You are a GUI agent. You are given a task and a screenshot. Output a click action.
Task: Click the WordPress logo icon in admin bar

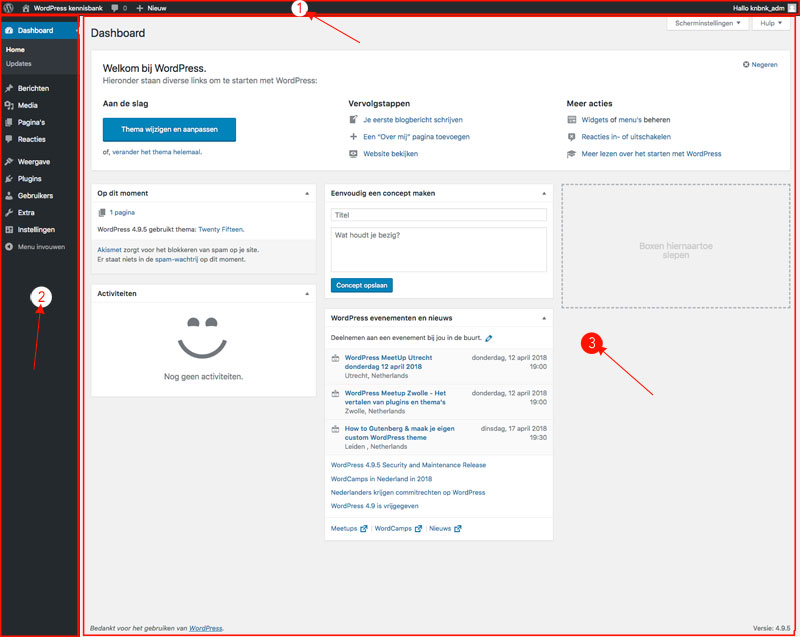pyautogui.click(x=9, y=8)
